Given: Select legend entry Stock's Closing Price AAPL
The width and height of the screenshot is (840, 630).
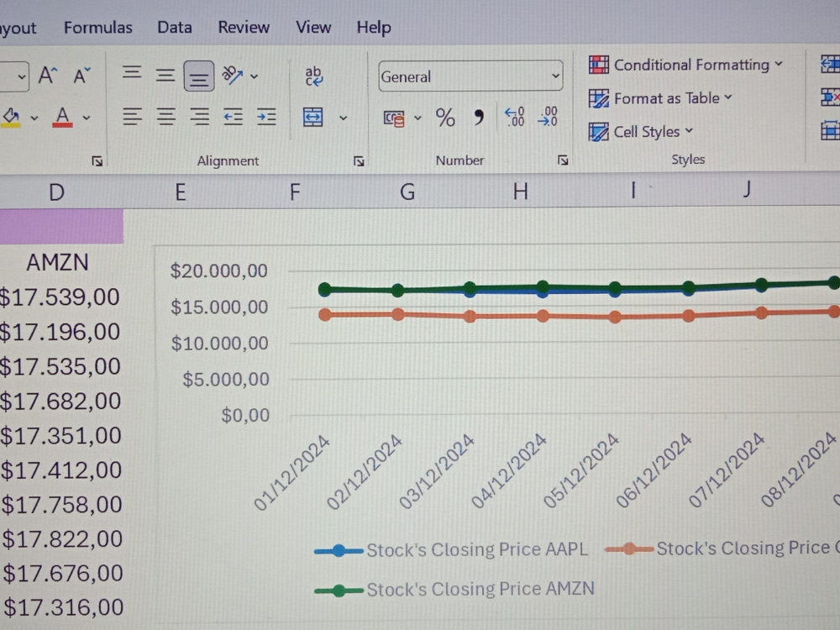Looking at the screenshot, I should (x=451, y=549).
